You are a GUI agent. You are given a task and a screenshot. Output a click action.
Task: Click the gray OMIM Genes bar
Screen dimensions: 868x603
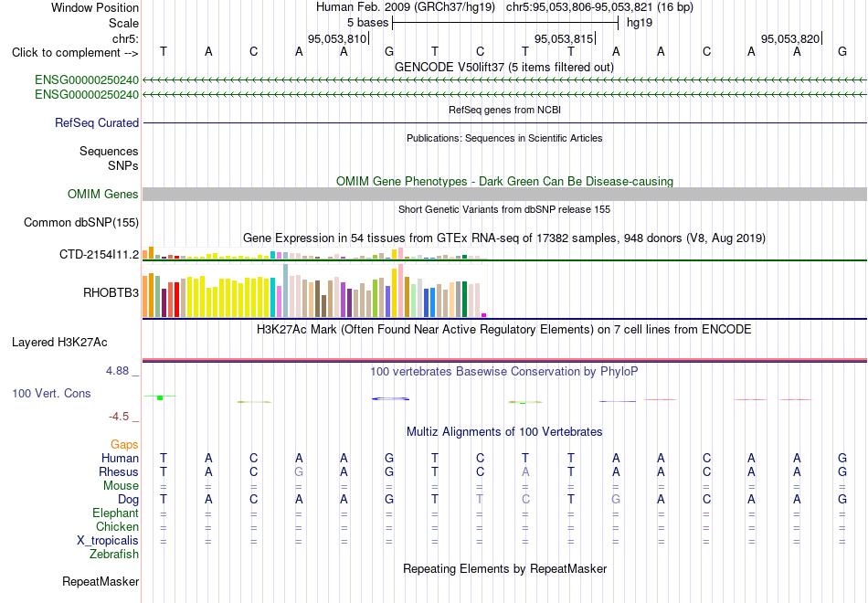point(504,194)
